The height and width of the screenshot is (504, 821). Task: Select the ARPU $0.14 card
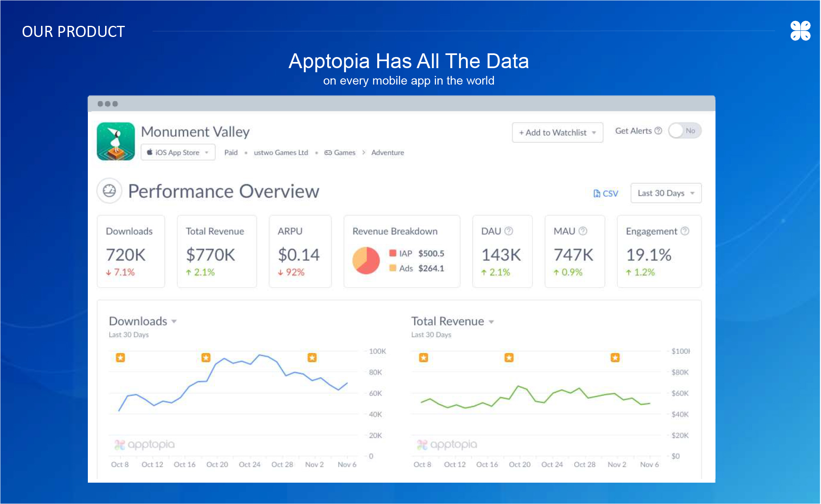[x=300, y=251]
